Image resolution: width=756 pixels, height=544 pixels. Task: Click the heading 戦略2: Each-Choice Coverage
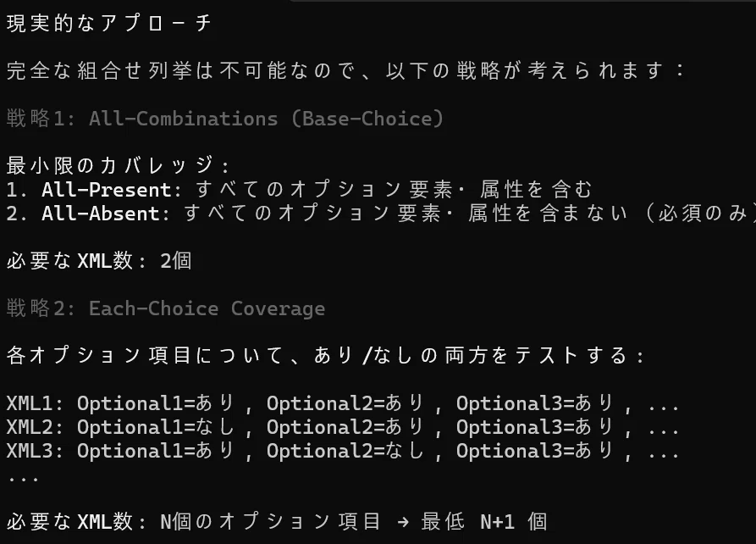(166, 308)
